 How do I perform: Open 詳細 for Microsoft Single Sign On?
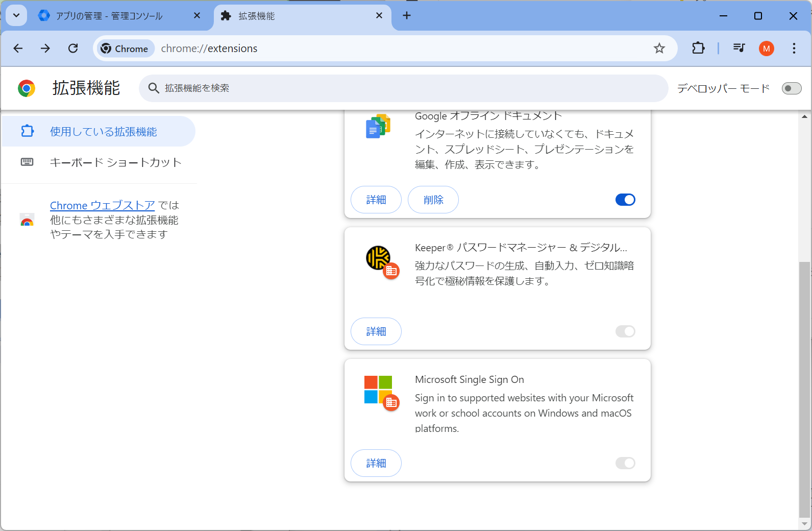pyautogui.click(x=376, y=463)
